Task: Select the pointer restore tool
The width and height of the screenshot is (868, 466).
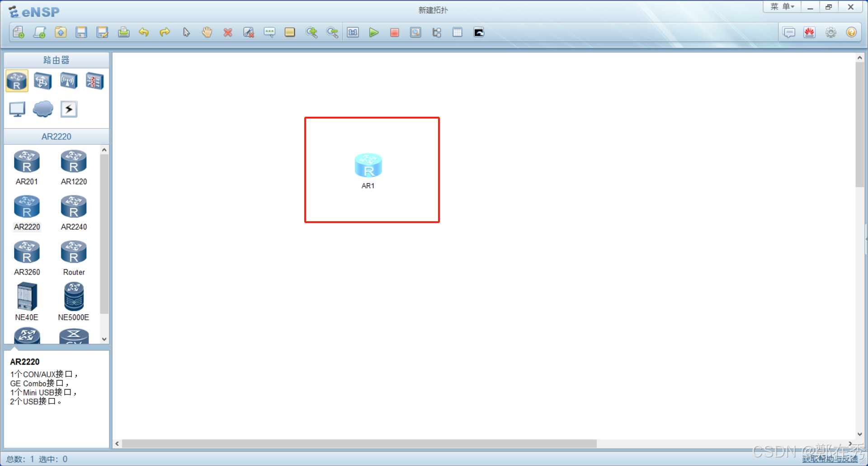Action: pos(186,32)
